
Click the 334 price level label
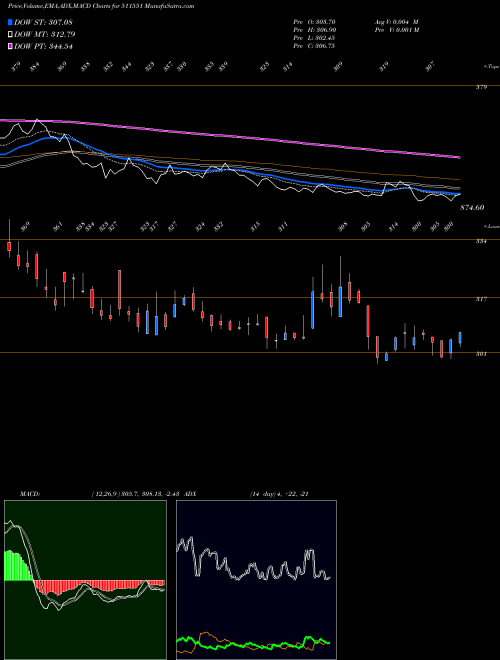pos(481,242)
